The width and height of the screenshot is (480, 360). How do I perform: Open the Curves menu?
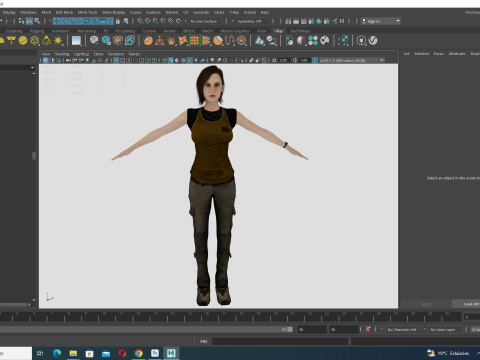click(x=135, y=12)
